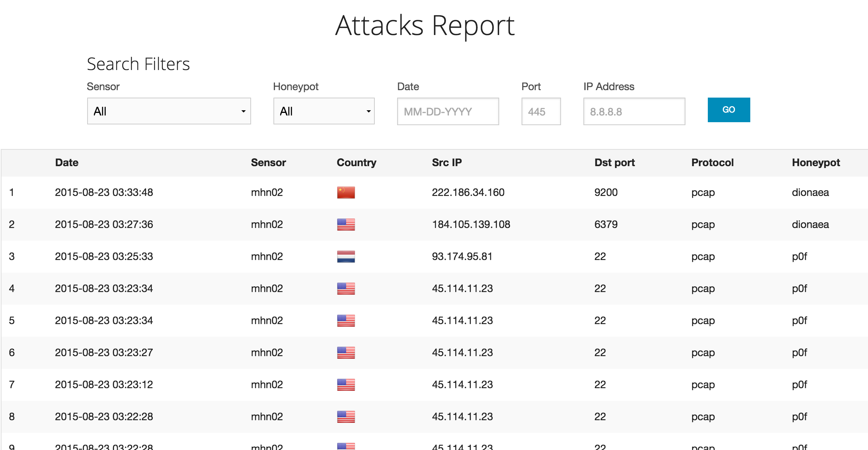
Task: Click the US flag in row 7
Action: pos(346,385)
